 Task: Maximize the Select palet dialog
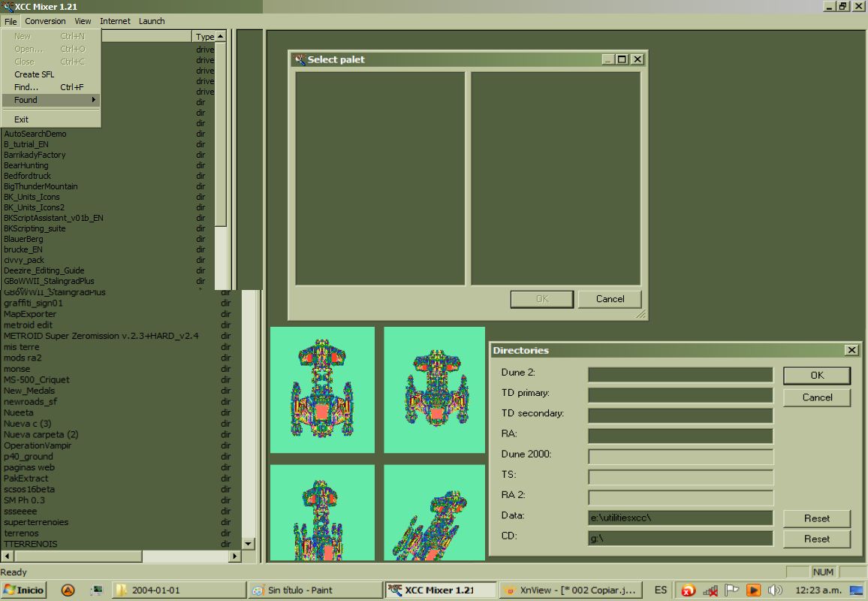622,59
